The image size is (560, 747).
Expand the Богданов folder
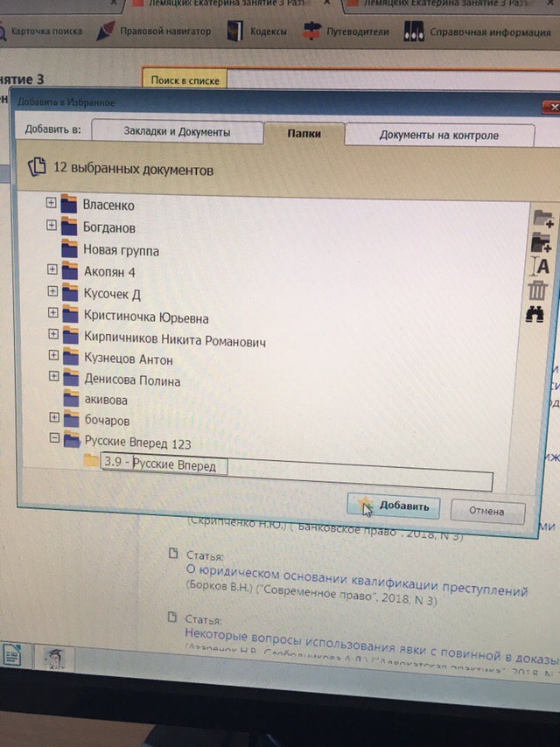[52, 225]
